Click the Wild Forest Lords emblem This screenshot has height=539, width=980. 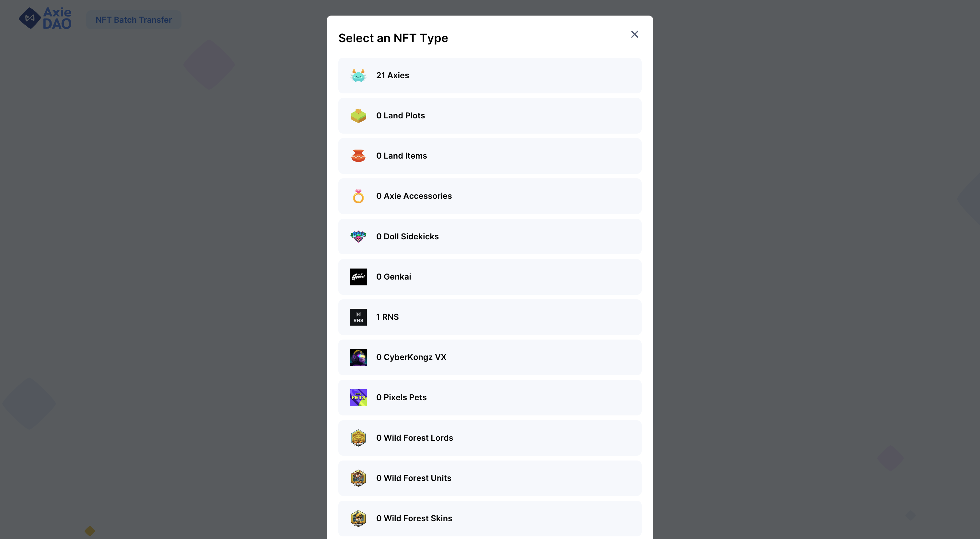358,438
